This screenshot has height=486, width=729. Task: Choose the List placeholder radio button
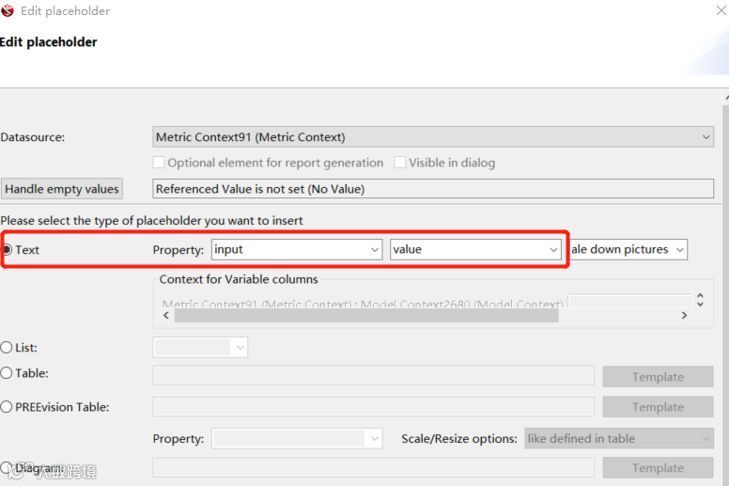(7, 348)
